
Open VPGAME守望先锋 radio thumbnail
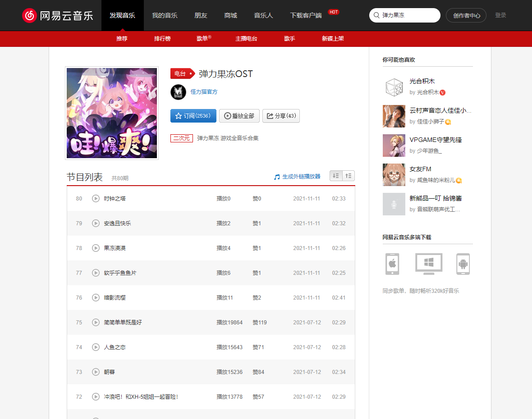pyautogui.click(x=394, y=146)
